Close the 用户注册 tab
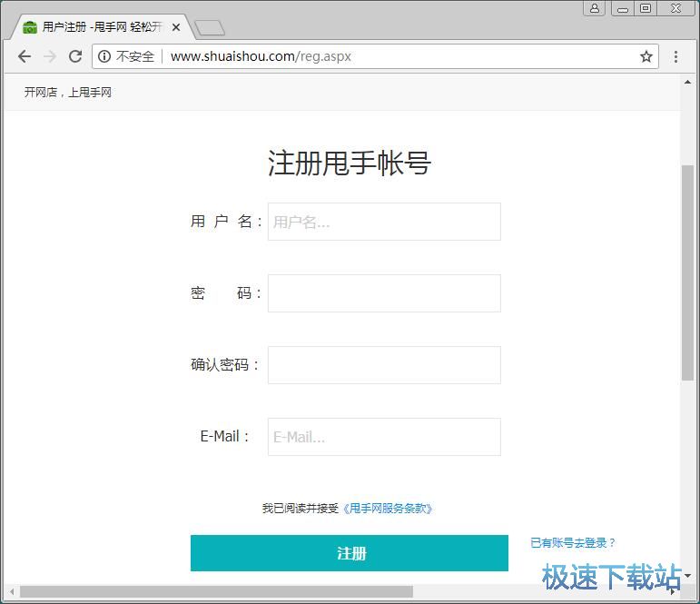The width and height of the screenshot is (700, 604). point(176,27)
